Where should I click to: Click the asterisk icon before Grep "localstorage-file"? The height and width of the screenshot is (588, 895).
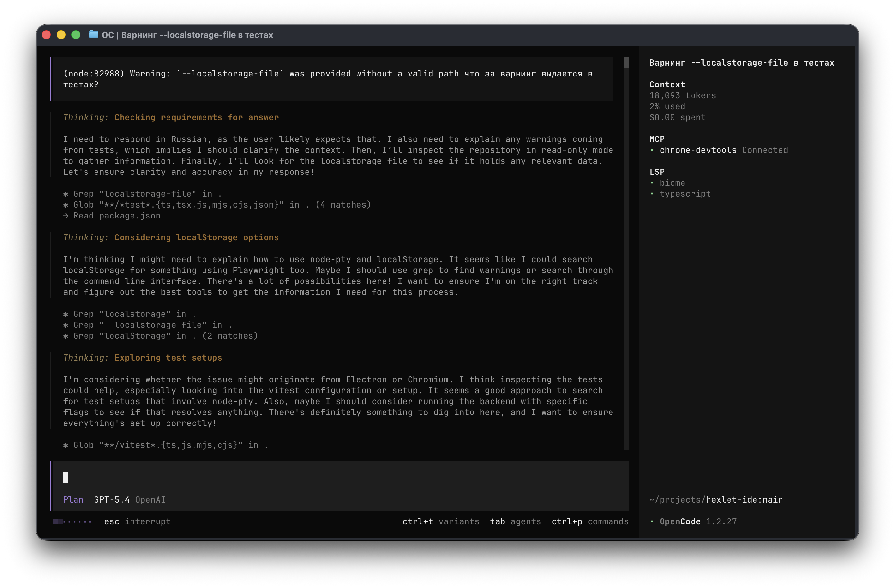[66, 194]
